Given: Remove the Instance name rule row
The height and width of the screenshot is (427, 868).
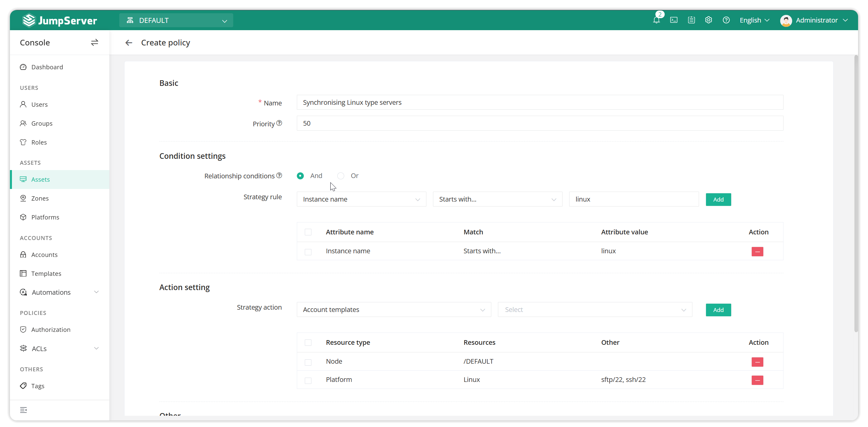Looking at the screenshot, I should (x=757, y=251).
